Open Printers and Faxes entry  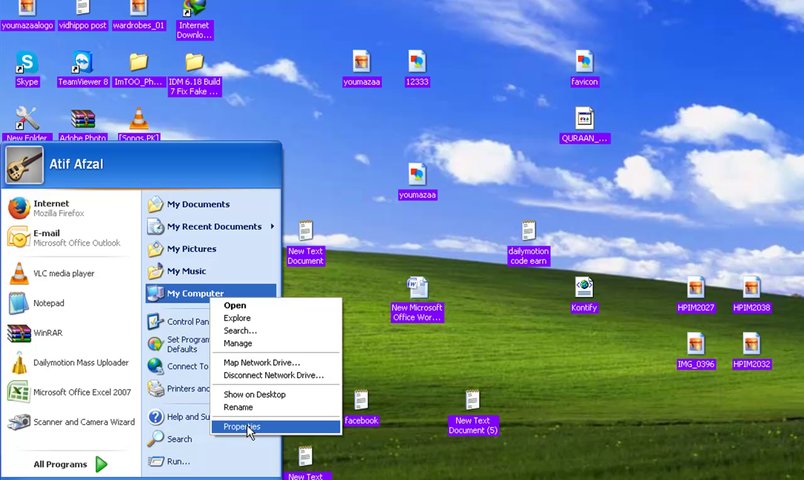[178, 389]
